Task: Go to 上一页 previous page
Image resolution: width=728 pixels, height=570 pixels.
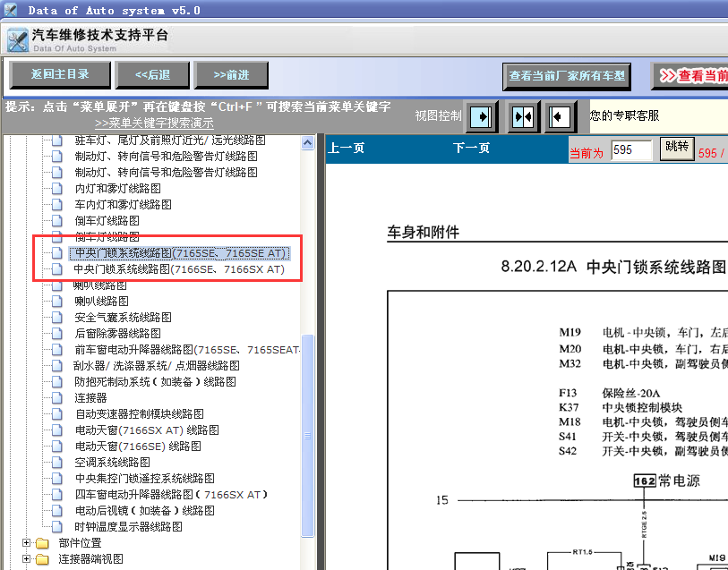Action: pyautogui.click(x=346, y=148)
